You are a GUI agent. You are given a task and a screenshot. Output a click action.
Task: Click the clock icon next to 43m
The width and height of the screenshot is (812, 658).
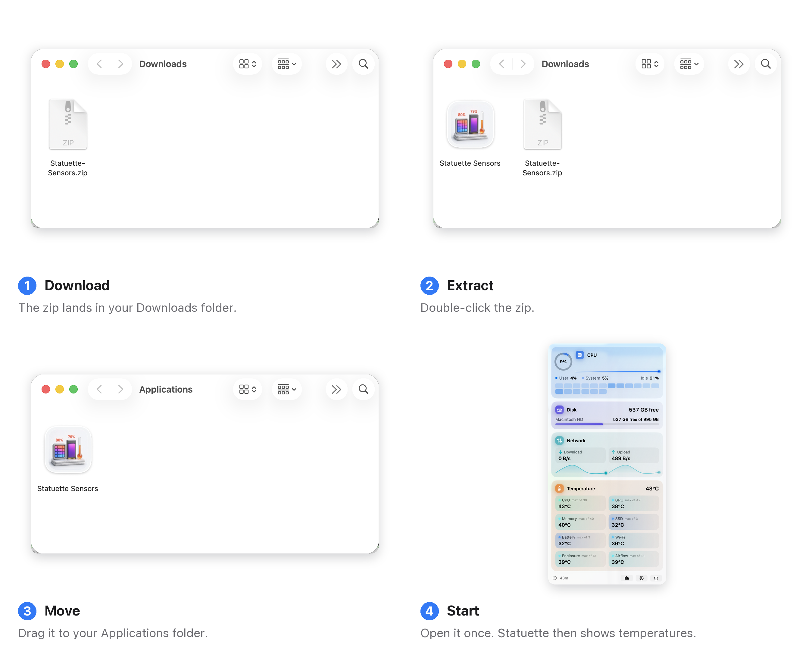pyautogui.click(x=554, y=578)
